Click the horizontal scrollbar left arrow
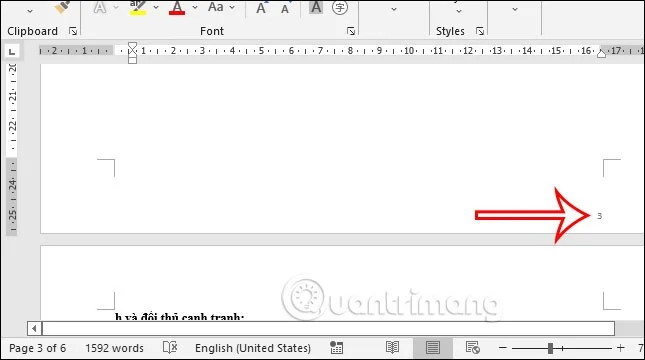The width and height of the screenshot is (645, 360). point(35,328)
